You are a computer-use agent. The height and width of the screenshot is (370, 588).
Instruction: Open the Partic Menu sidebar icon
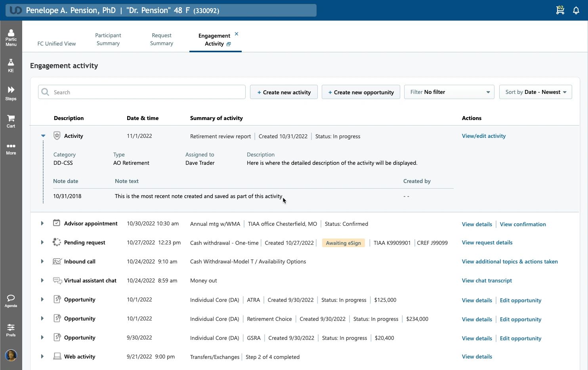click(x=11, y=38)
